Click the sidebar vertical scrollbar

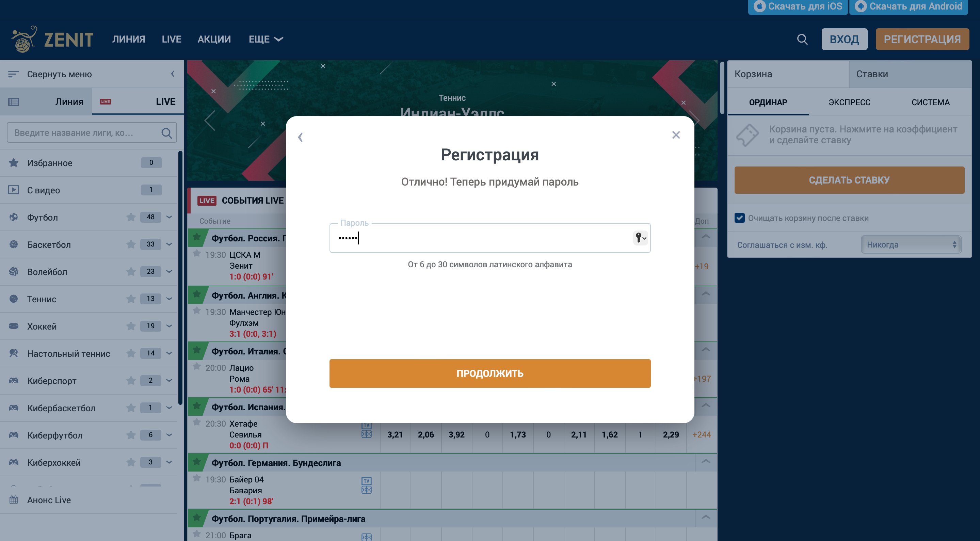point(180,278)
